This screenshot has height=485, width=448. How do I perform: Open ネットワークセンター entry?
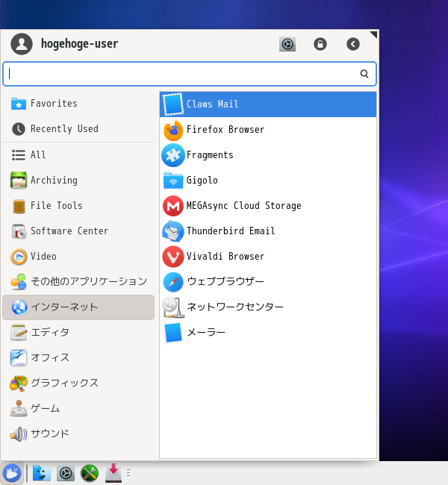click(268, 307)
